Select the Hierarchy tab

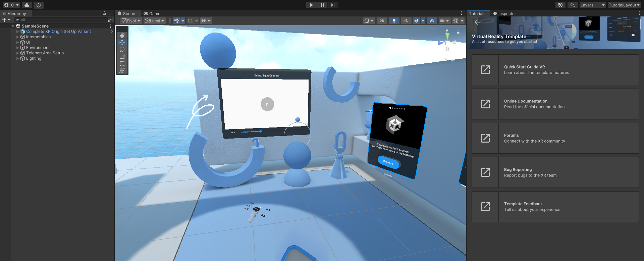click(14, 13)
